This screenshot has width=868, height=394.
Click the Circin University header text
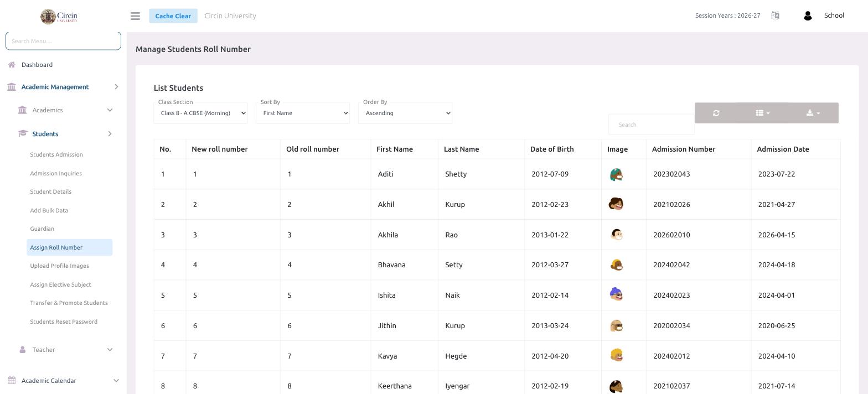(x=230, y=15)
